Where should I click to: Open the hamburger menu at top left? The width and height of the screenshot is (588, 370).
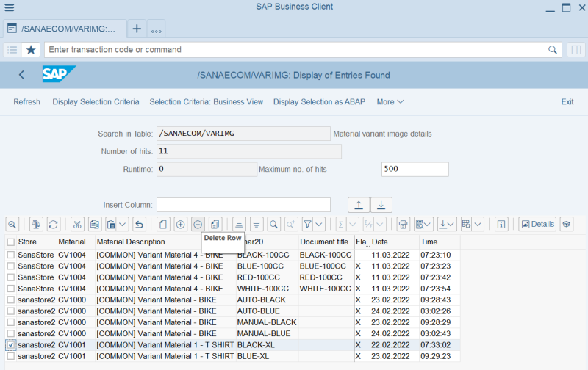tap(10, 7)
